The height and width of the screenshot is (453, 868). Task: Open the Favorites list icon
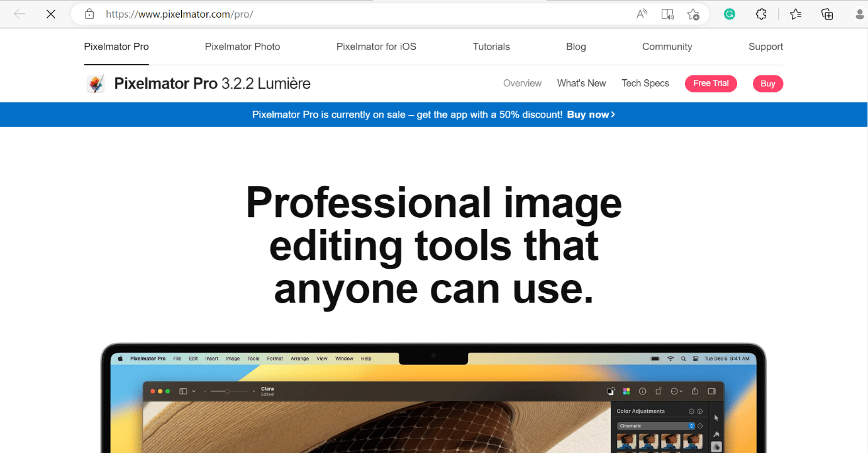pyautogui.click(x=796, y=14)
